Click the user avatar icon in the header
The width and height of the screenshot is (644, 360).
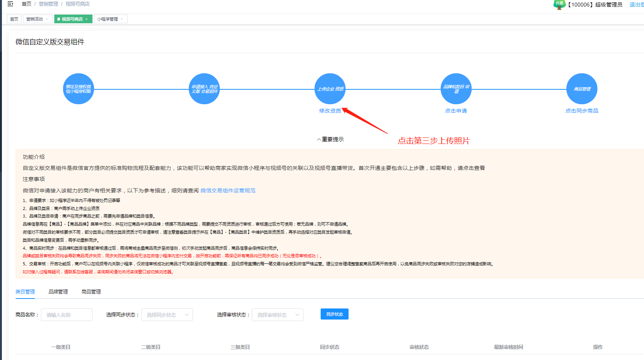click(x=559, y=5)
